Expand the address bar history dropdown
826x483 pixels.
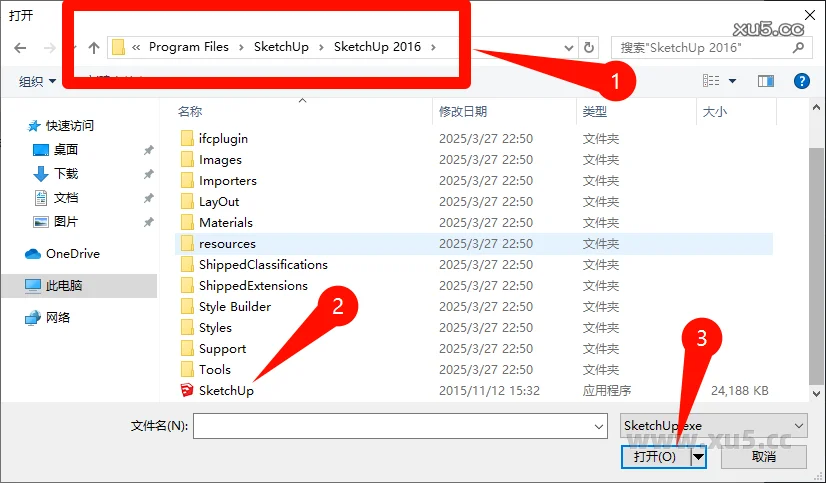568,47
